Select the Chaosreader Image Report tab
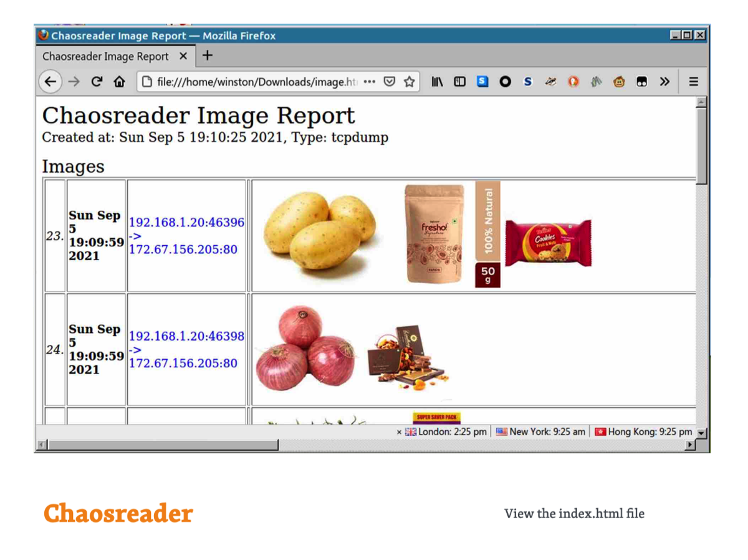This screenshot has height=560, width=748. pyautogui.click(x=106, y=56)
